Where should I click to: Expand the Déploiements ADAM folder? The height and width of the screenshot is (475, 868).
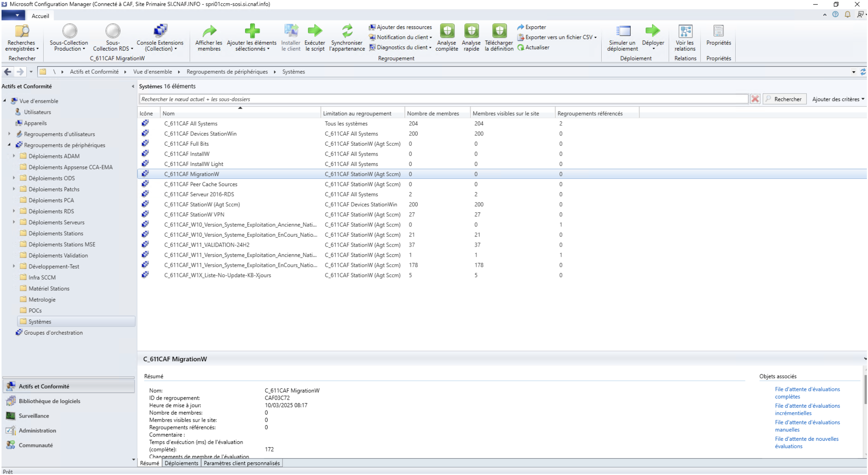[14, 156]
